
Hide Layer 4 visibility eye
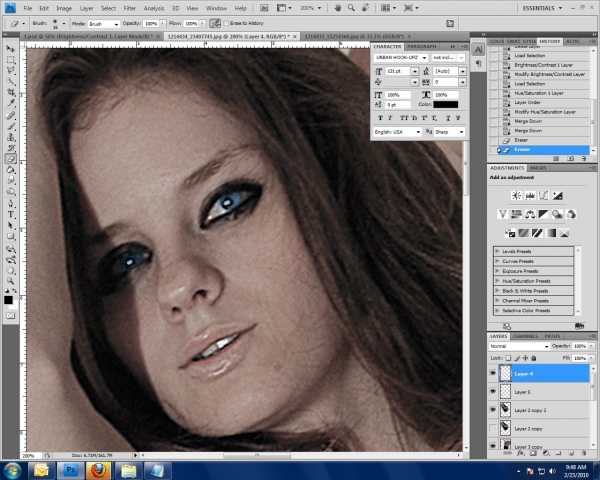(493, 373)
